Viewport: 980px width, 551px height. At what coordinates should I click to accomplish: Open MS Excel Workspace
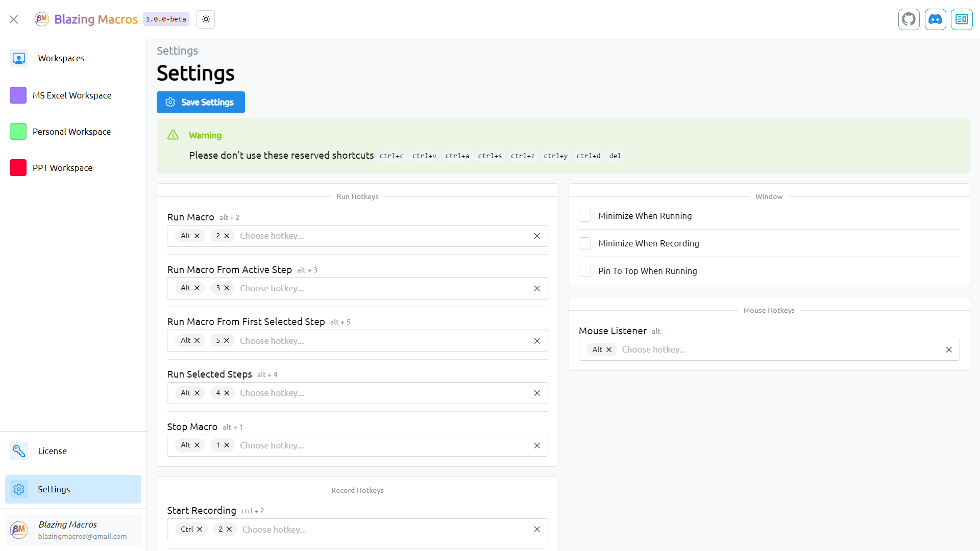coord(73,95)
